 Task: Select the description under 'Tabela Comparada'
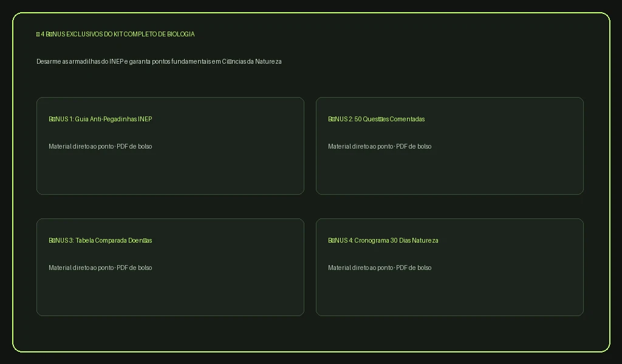(x=100, y=268)
